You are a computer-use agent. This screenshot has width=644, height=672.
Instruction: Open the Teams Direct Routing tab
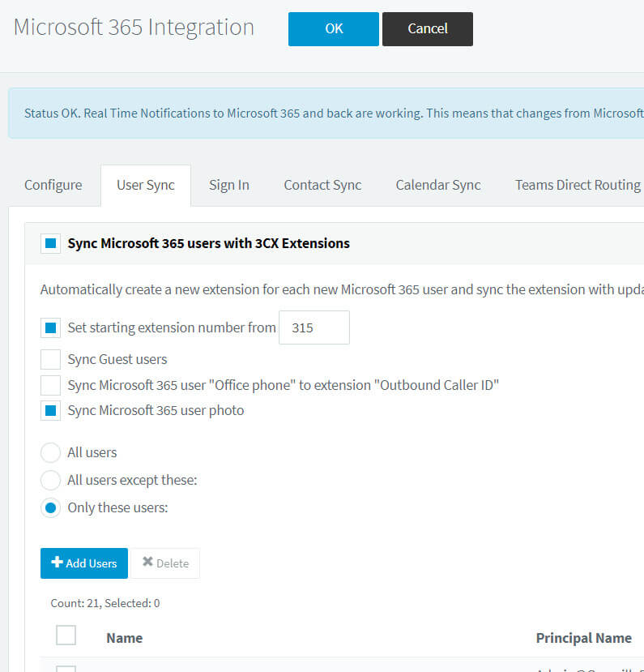[578, 185]
